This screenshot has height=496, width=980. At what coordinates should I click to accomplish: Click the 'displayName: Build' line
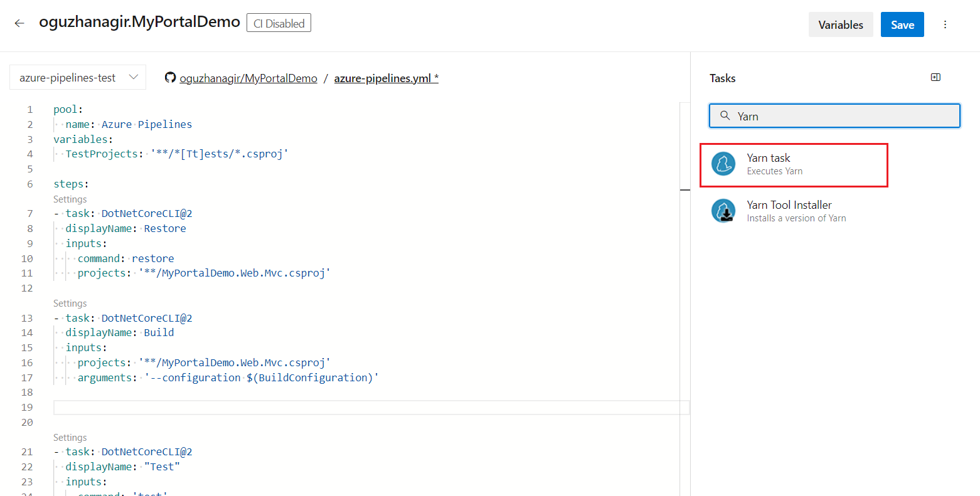click(x=120, y=333)
